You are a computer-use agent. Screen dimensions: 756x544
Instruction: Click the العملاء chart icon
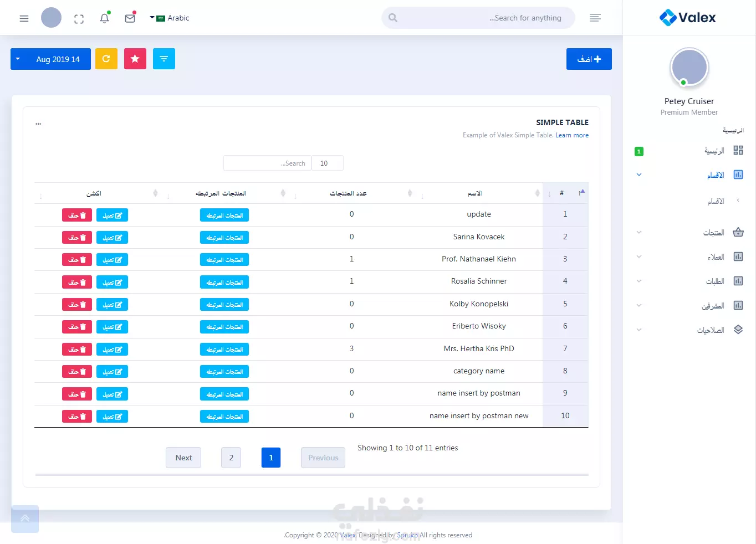coord(738,256)
